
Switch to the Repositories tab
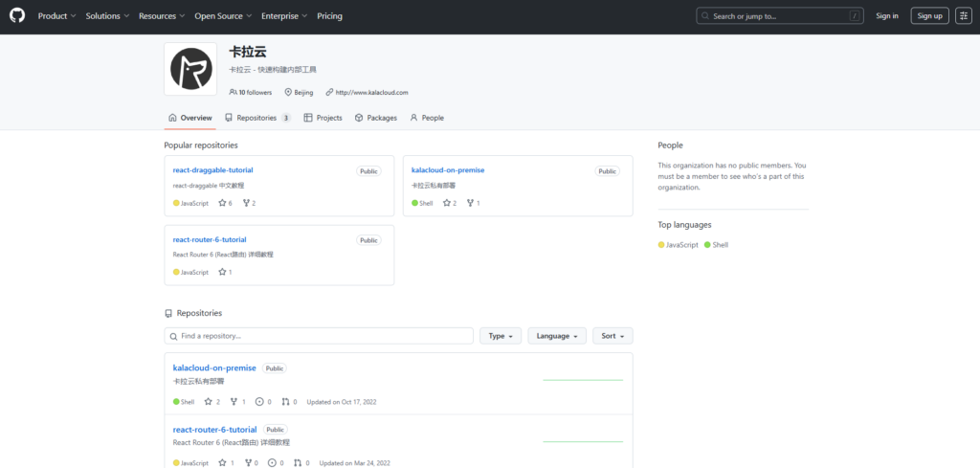(x=257, y=118)
